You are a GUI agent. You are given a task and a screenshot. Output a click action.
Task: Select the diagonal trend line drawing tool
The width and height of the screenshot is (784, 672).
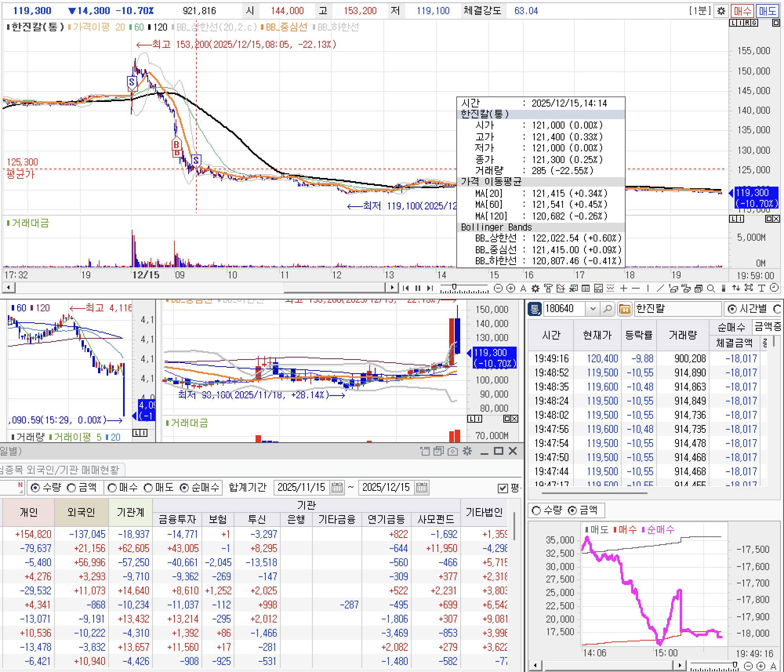(x=660, y=289)
